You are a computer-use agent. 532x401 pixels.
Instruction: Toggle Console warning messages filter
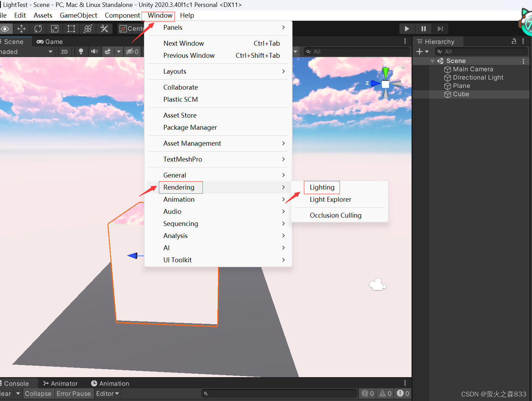pos(385,394)
